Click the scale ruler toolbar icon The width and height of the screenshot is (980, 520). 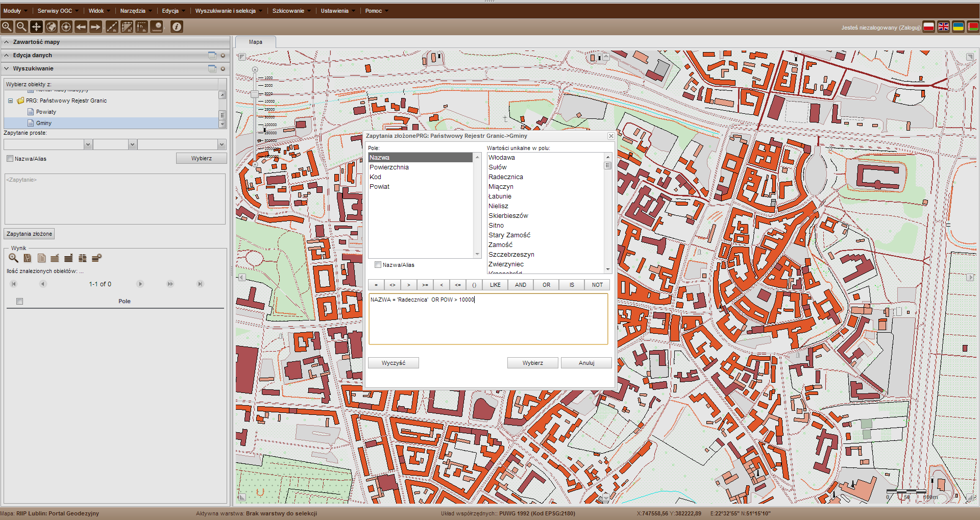(x=157, y=27)
